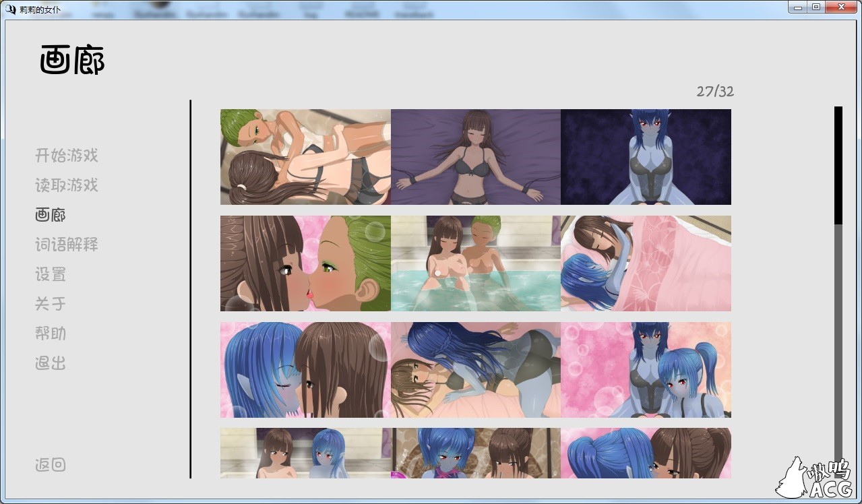The image size is (862, 504).
Task: Open the 读取游戏 load menu
Action: pos(67,185)
